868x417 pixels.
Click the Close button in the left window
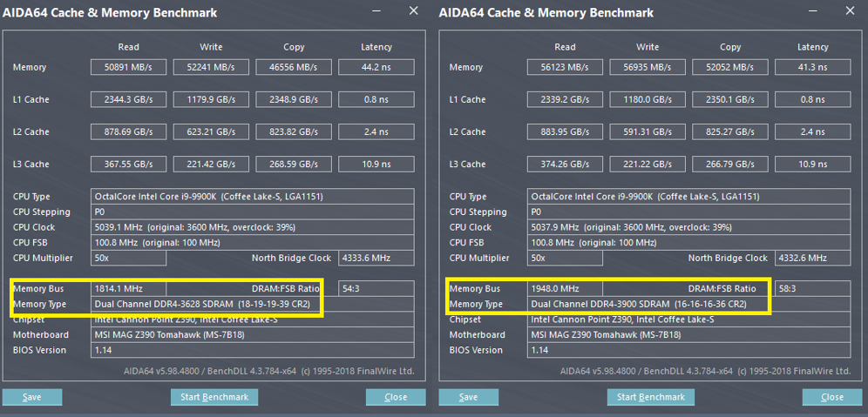(x=396, y=397)
